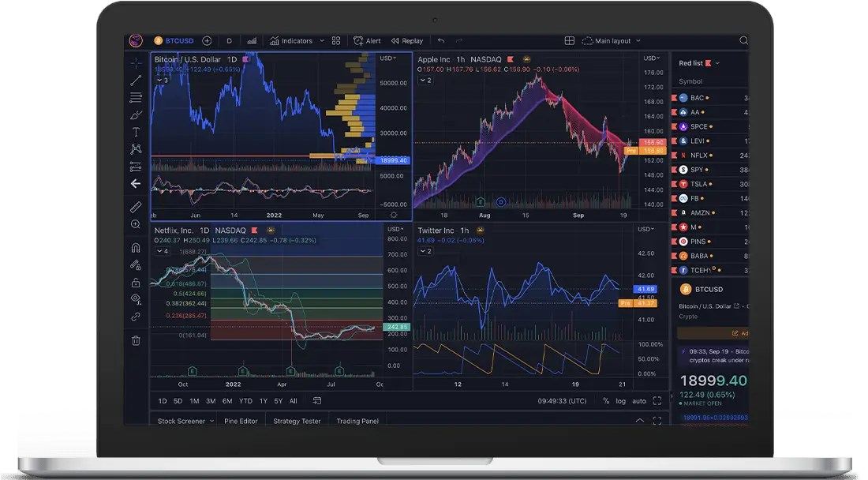Select the All date range
This screenshot has height=480, width=868.
293,401
